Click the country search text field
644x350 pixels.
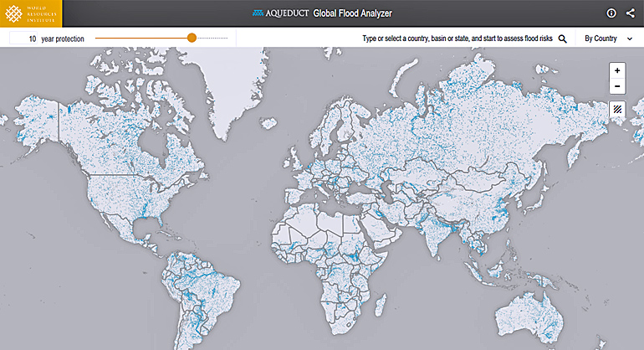[x=457, y=39]
